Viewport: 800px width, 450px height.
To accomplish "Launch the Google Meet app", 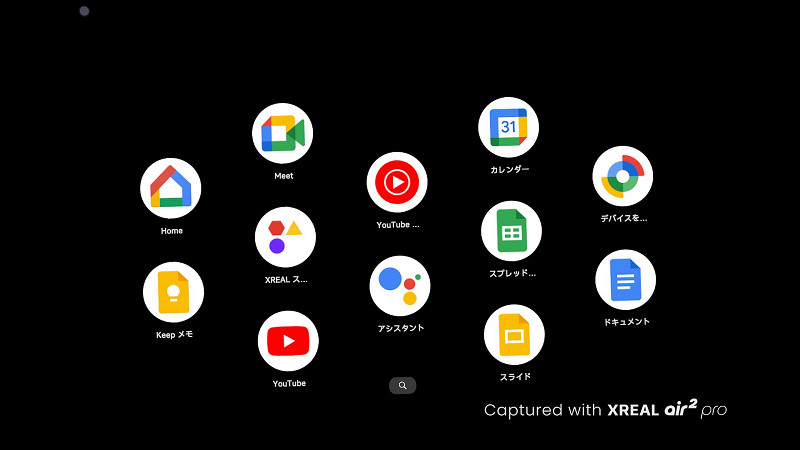I will (282, 133).
